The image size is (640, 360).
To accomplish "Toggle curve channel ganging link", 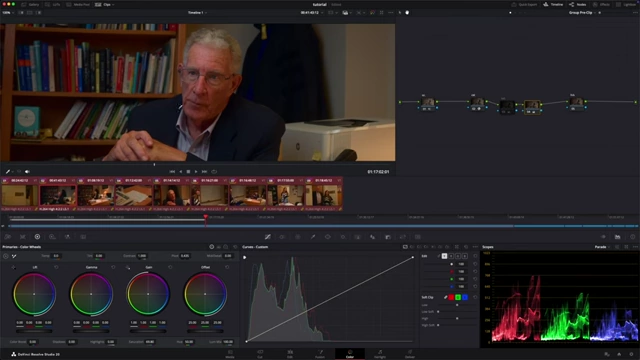I will point(438,256).
